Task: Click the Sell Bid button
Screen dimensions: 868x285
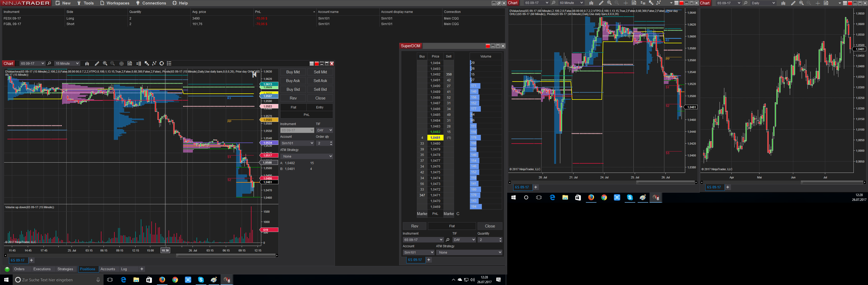Action: 320,89
